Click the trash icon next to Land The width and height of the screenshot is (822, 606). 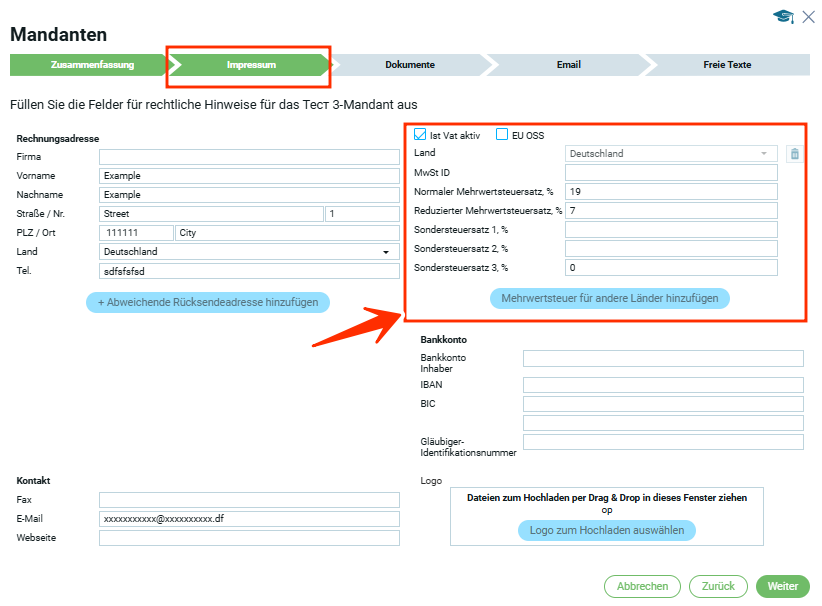point(794,154)
